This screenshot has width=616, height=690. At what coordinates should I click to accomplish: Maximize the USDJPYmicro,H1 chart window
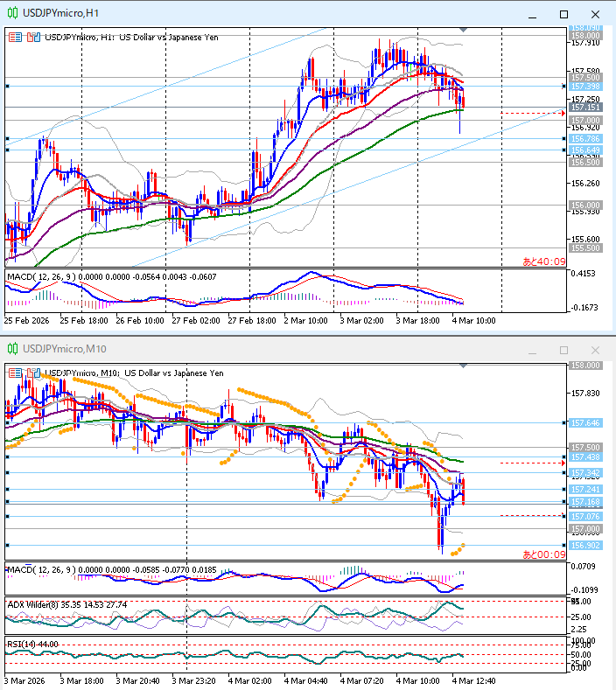(563, 13)
